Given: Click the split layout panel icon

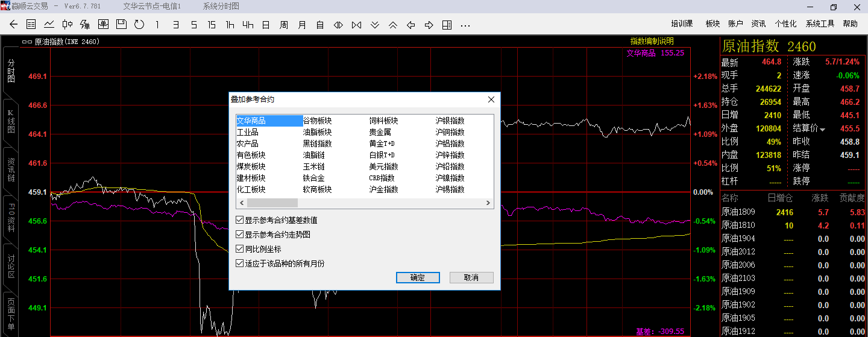Looking at the screenshot, I should (x=447, y=25).
